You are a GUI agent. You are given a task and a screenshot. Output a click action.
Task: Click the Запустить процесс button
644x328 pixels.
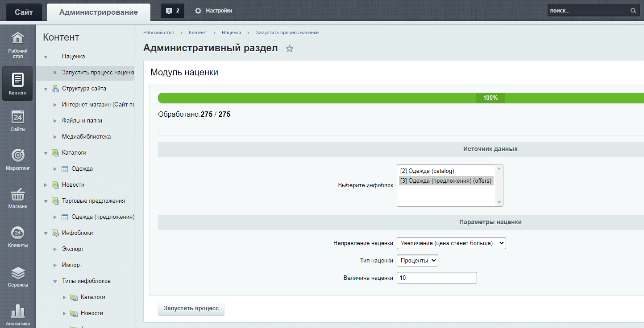coord(191,308)
